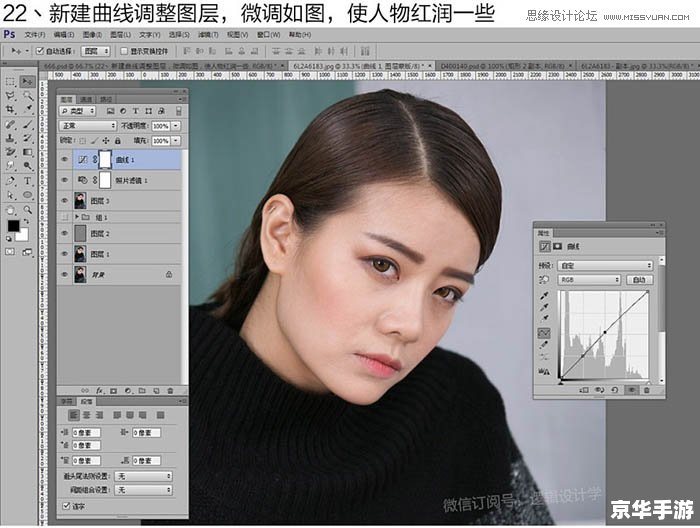The image size is (700, 528).
Task: Create new adjustment layer from Layers panel
Action: coord(128,391)
